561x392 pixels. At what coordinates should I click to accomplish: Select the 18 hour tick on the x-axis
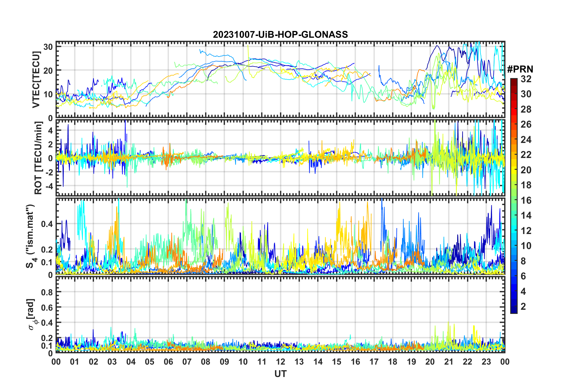(x=393, y=362)
